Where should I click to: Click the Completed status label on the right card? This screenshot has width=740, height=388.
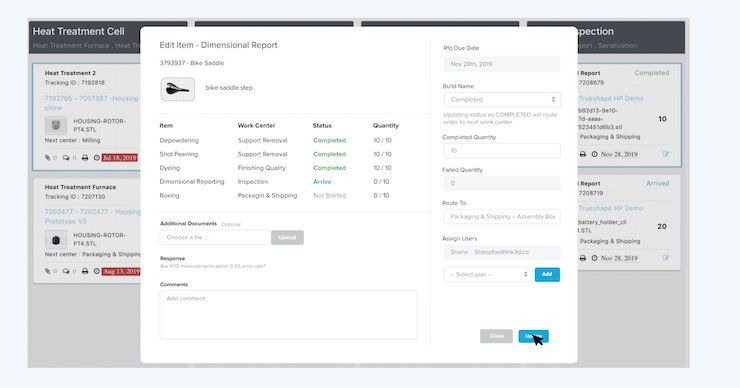[x=652, y=73]
